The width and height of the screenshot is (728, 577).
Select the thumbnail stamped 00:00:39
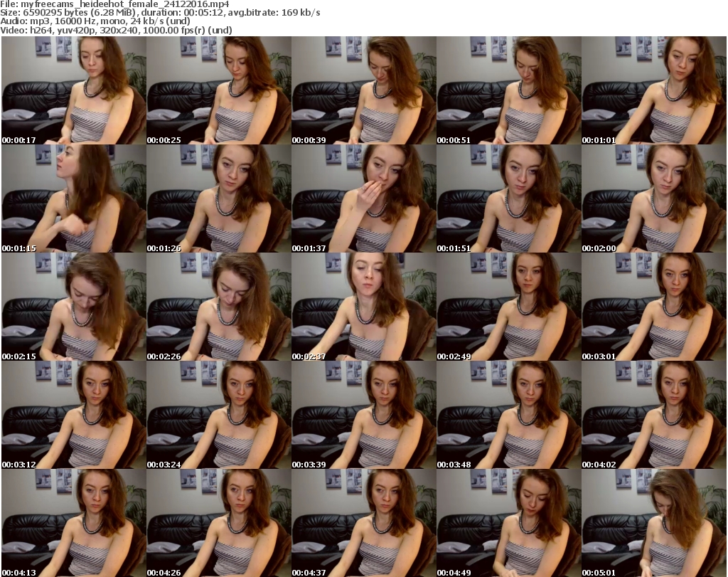pos(363,90)
